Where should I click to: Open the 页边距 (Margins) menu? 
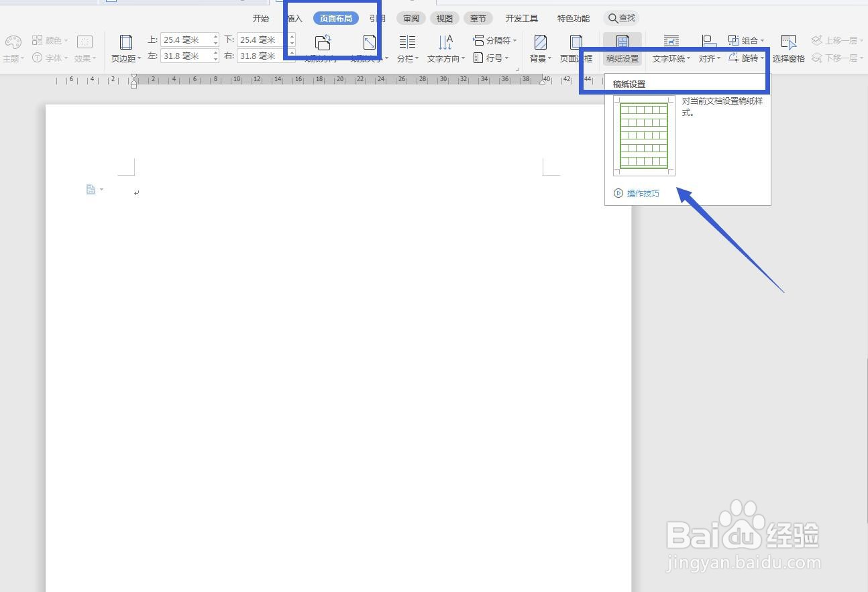(x=125, y=49)
